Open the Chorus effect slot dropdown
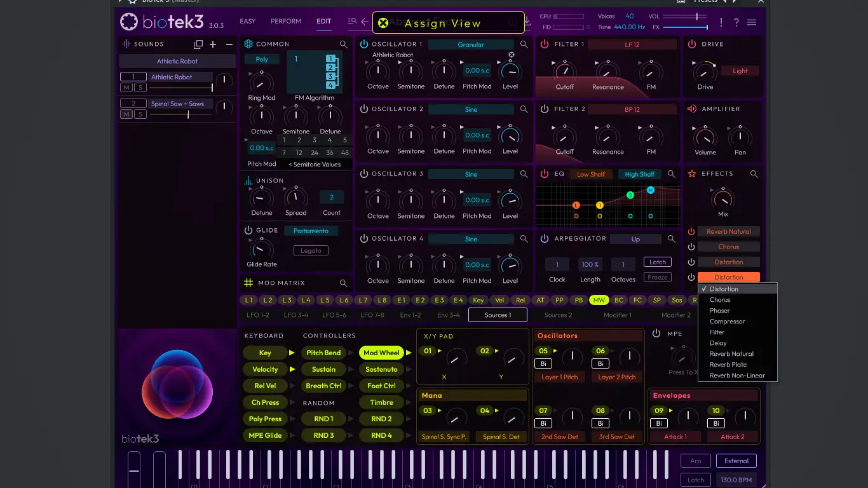868x488 pixels. coord(729,247)
